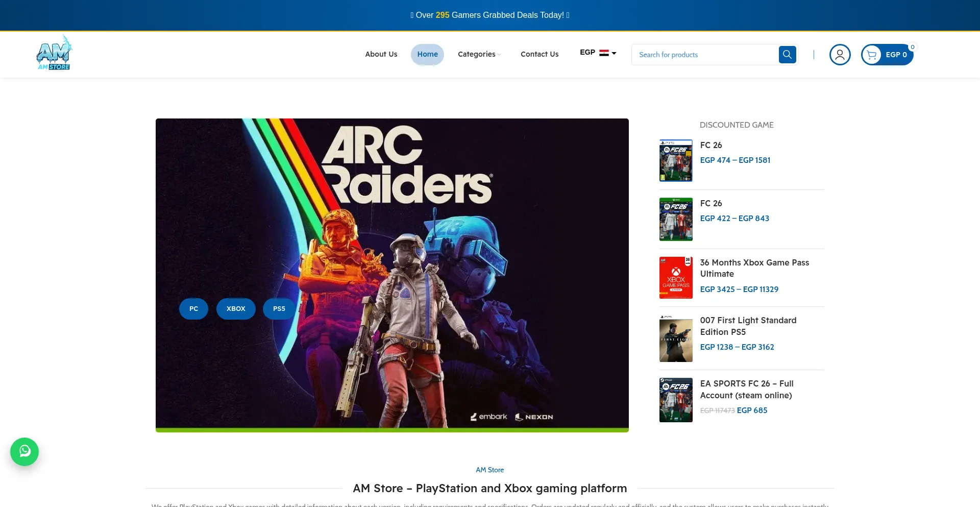Viewport: 980px width, 507px height.
Task: Open the FC 26 PS5 cover thumbnail
Action: click(x=676, y=160)
